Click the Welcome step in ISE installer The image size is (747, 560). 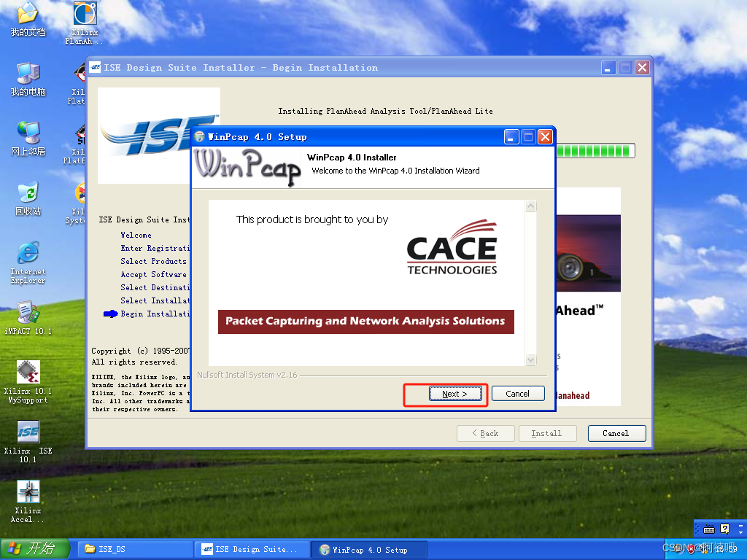136,236
